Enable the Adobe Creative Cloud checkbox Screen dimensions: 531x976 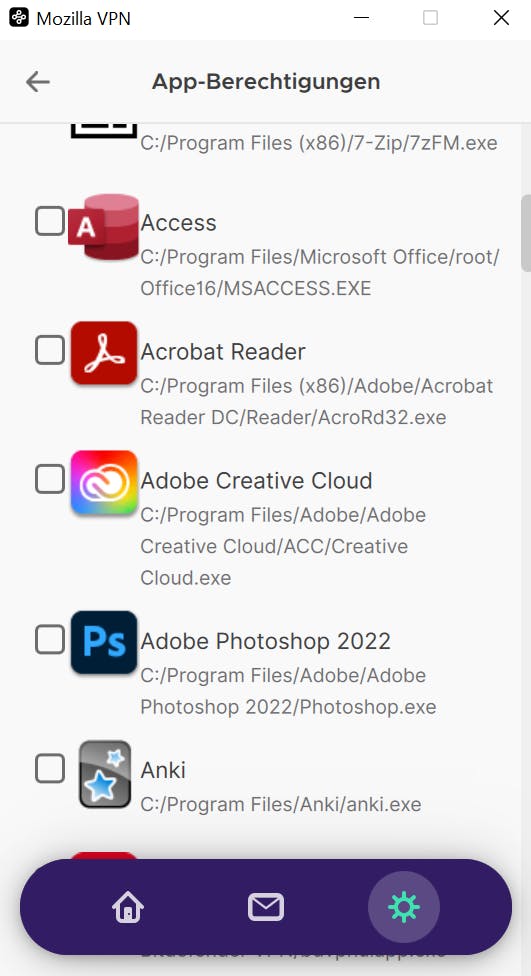50,479
